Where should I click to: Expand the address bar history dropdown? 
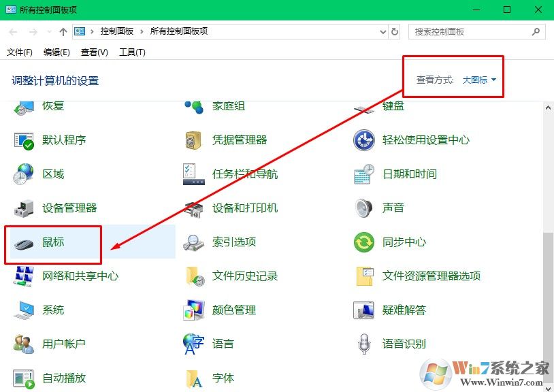click(x=383, y=32)
